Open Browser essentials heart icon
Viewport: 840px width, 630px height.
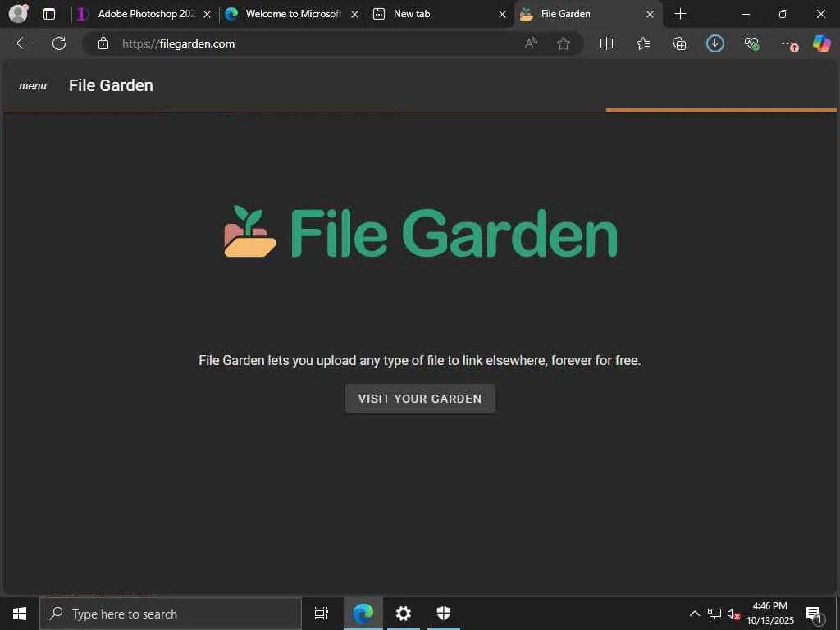(x=751, y=43)
